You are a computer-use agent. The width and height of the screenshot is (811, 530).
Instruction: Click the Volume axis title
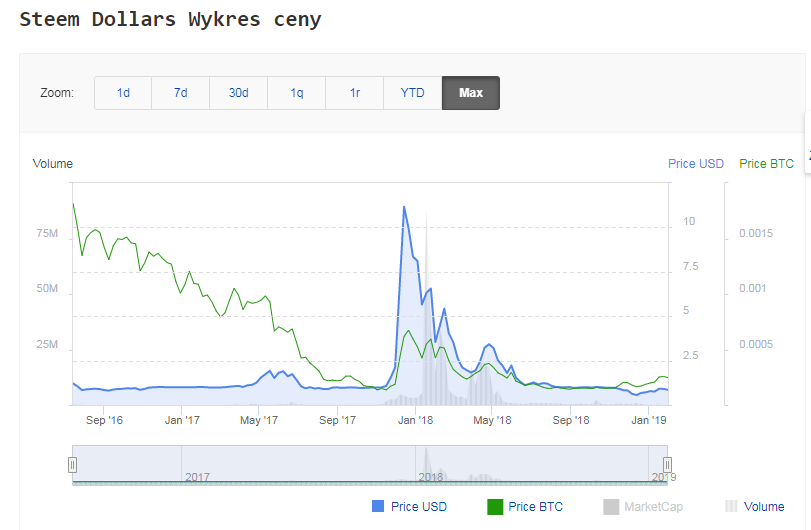pos(53,164)
